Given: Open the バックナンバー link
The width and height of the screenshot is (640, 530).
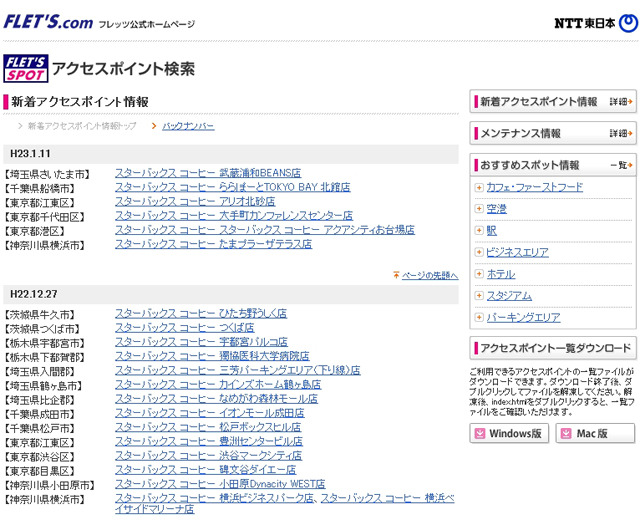Looking at the screenshot, I should tap(188, 126).
